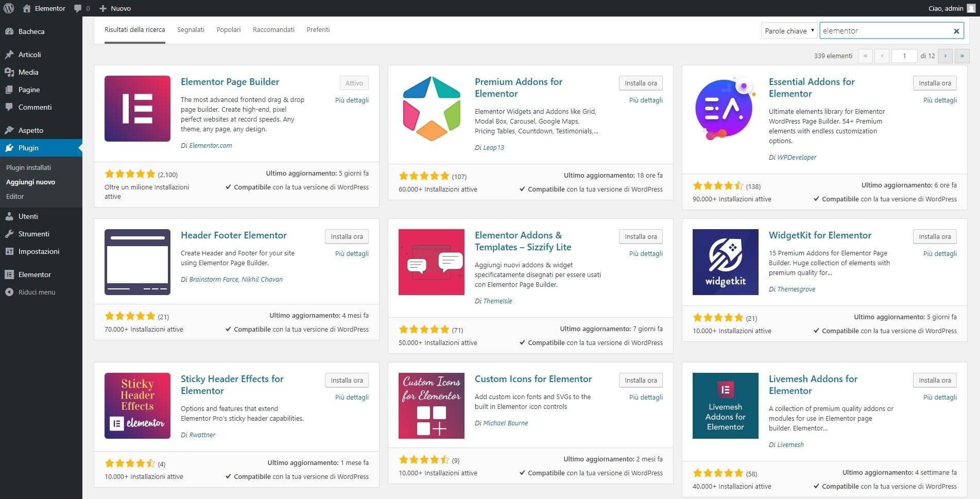
Task: Click the admin avatar icon
Action: [x=971, y=8]
